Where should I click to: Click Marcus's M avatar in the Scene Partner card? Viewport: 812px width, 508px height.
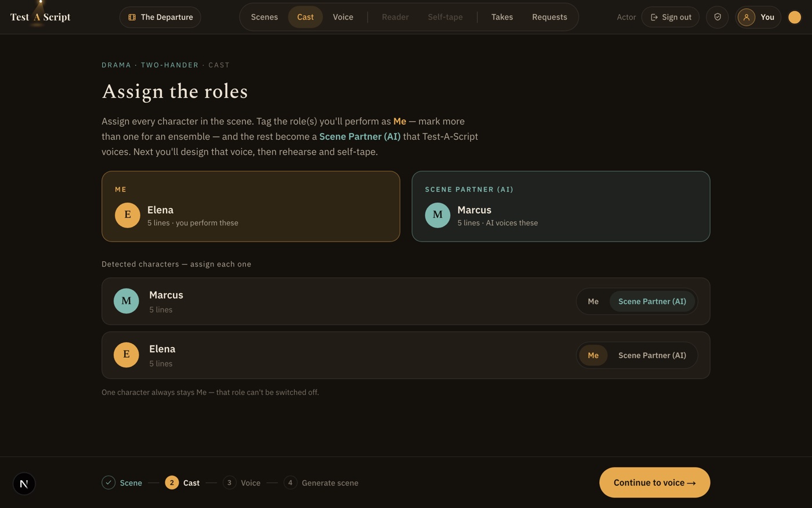(438, 215)
